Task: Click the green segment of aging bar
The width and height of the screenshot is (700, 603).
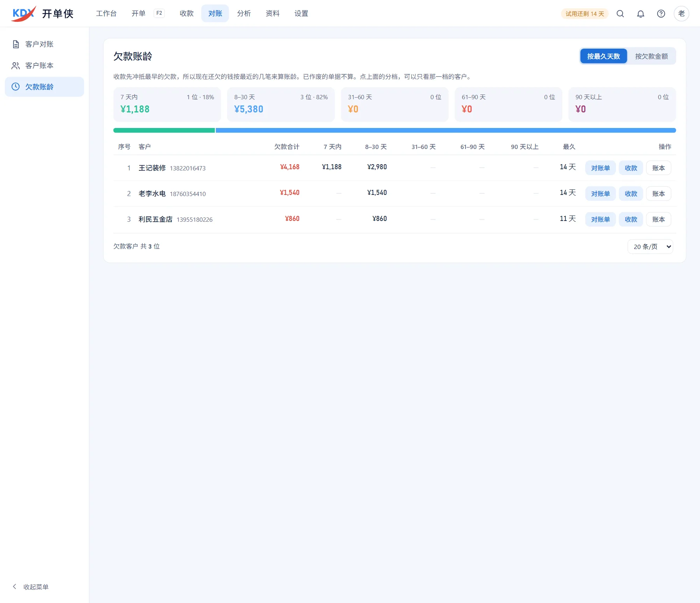Action: [x=164, y=130]
